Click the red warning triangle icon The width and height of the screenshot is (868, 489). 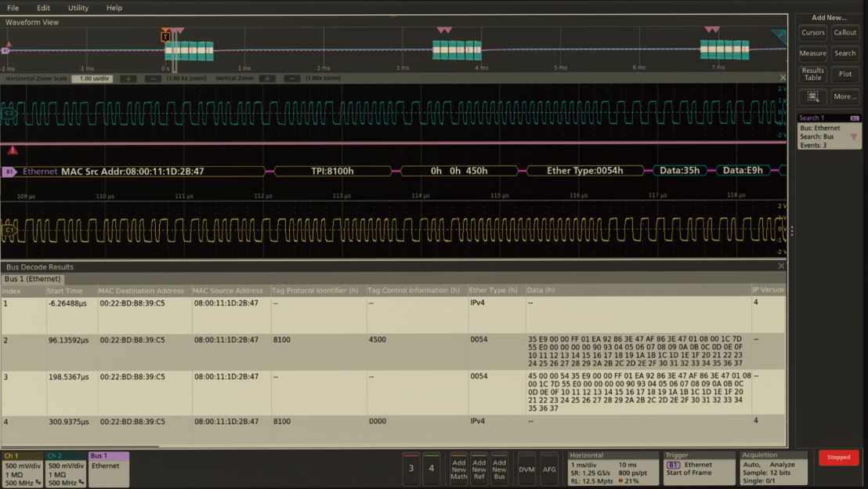tap(13, 150)
